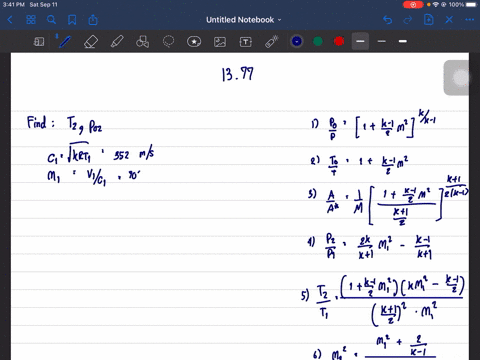
Task: Go back to the documents list
Action: (10, 20)
